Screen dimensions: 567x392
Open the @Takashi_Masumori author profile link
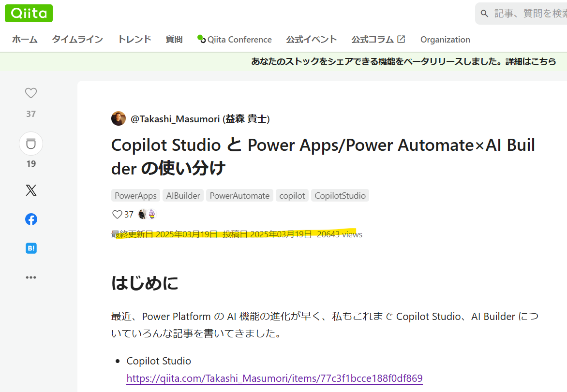coord(200,119)
